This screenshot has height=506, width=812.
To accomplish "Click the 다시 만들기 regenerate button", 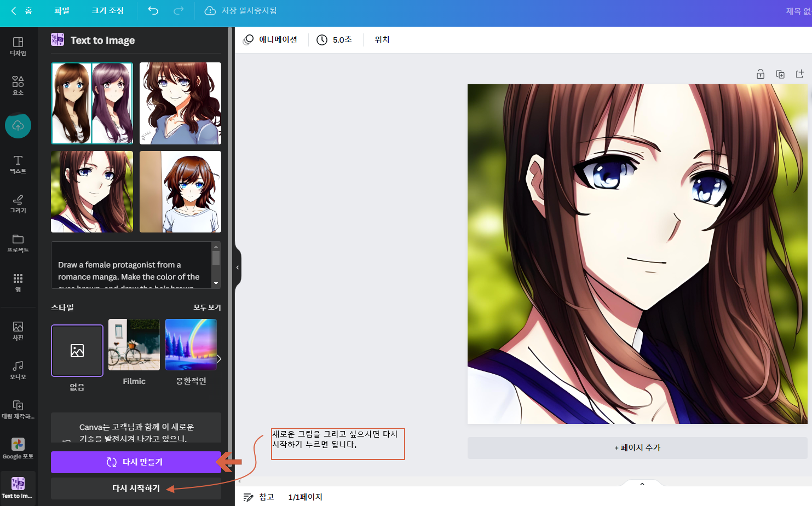I will [x=136, y=462].
